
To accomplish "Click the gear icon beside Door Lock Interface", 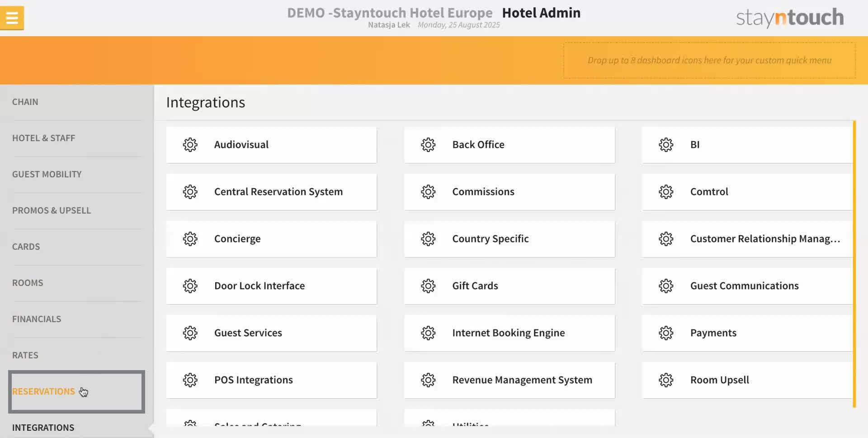I will click(190, 286).
